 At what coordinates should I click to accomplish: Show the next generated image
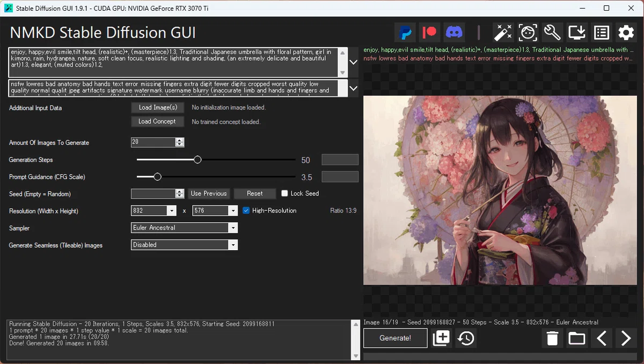(x=626, y=338)
